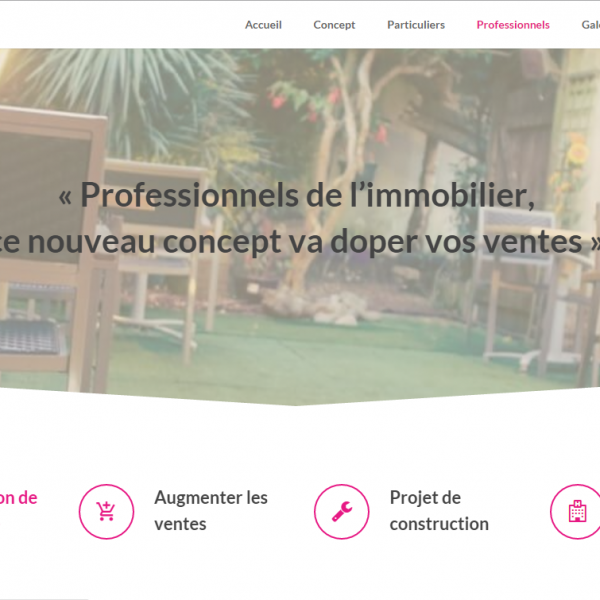Click the "nouveau concept va doper vos ventes" line
The image size is (600, 600).
point(305,242)
